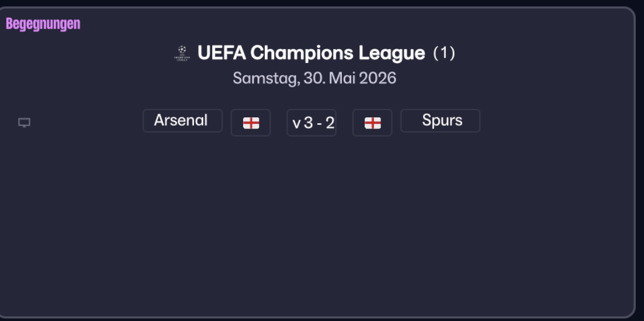Click the TV broadcast icon beside the match
The width and height of the screenshot is (644, 321).
(x=24, y=123)
